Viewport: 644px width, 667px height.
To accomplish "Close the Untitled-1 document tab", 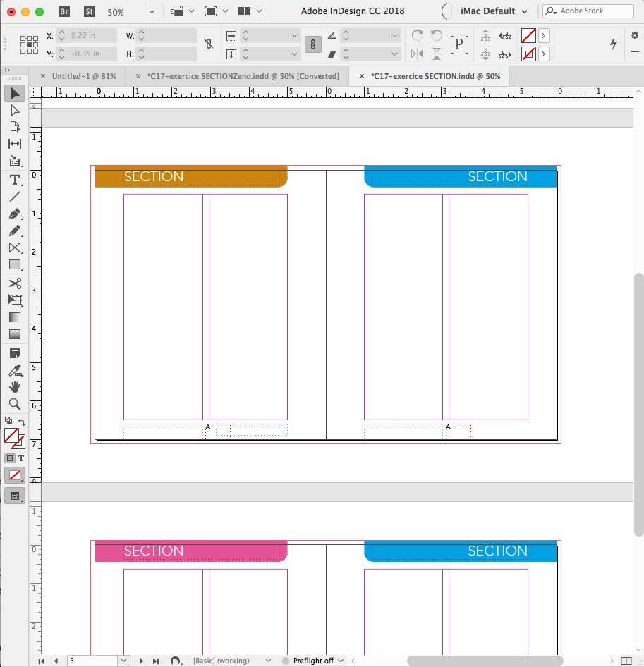I will click(x=42, y=76).
